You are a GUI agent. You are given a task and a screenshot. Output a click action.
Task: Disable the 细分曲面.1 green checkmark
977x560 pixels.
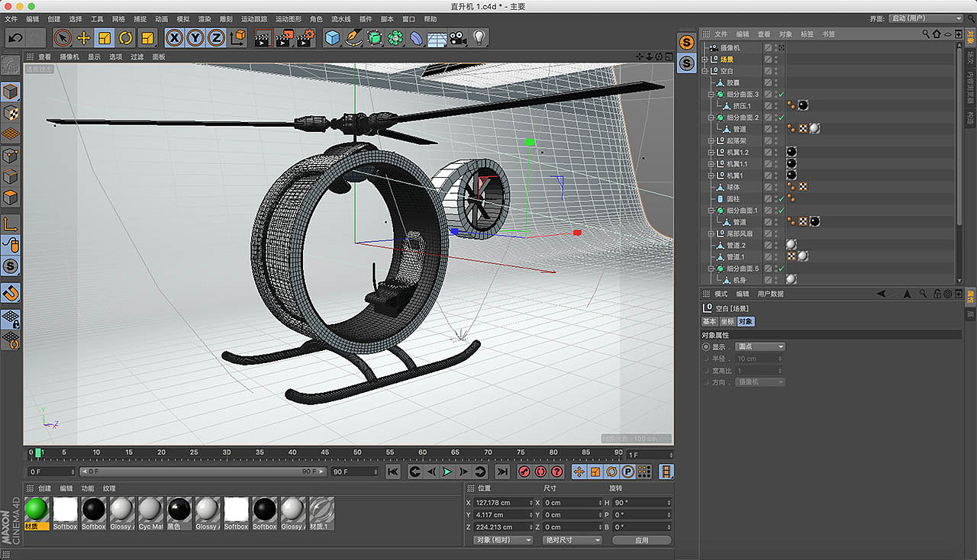coord(782,210)
